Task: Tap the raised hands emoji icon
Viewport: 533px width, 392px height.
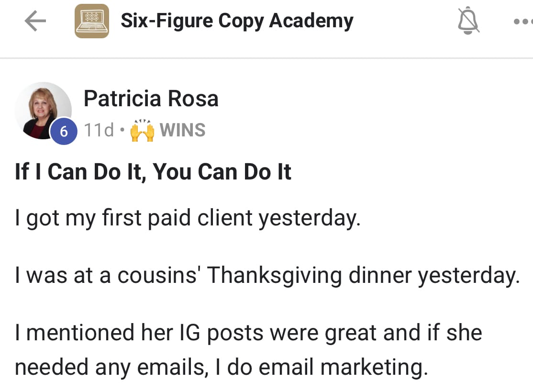Action: 143,130
